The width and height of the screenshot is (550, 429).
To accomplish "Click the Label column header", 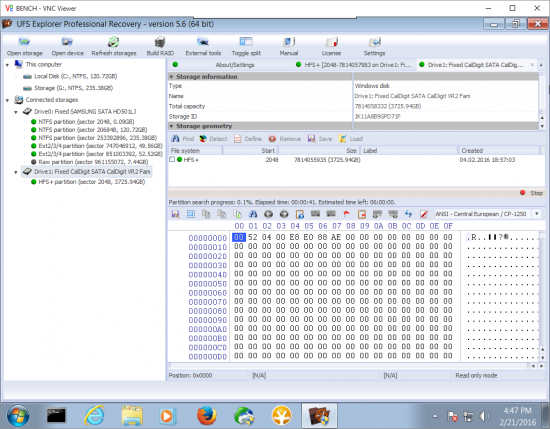I will (x=409, y=150).
